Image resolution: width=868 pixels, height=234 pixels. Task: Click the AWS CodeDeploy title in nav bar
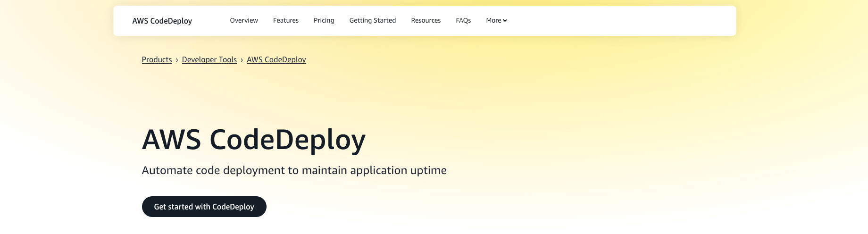(162, 21)
